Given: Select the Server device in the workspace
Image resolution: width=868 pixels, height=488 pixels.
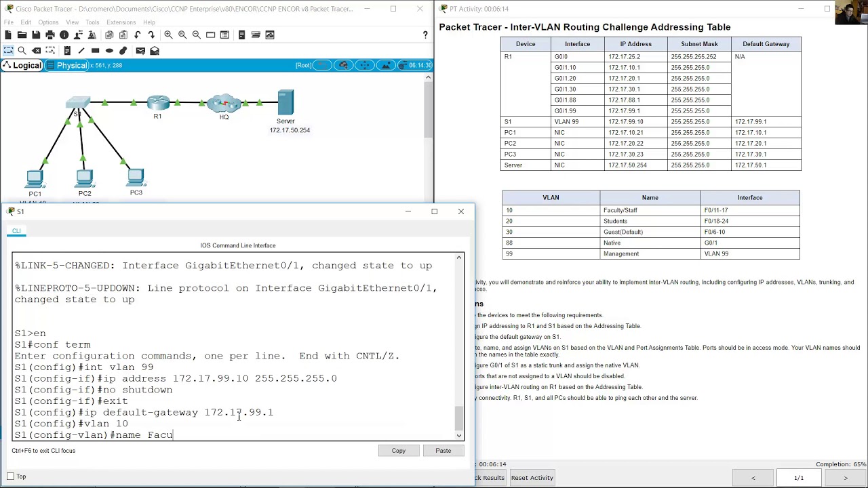Looking at the screenshot, I should click(x=285, y=103).
